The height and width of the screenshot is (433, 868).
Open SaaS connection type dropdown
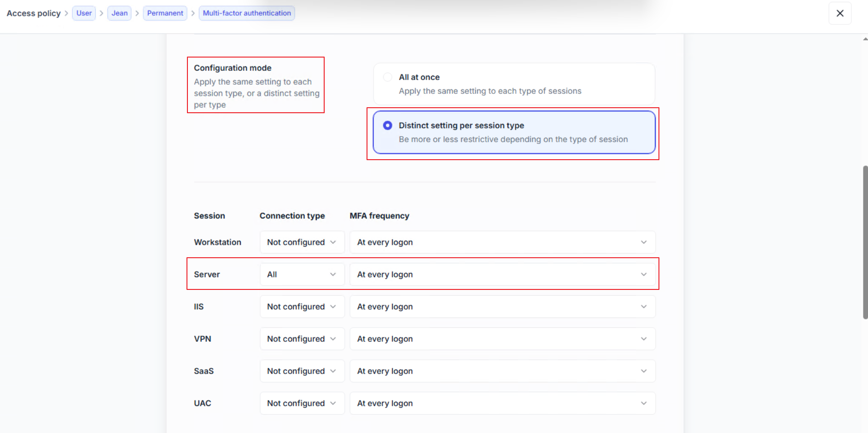pyautogui.click(x=302, y=371)
